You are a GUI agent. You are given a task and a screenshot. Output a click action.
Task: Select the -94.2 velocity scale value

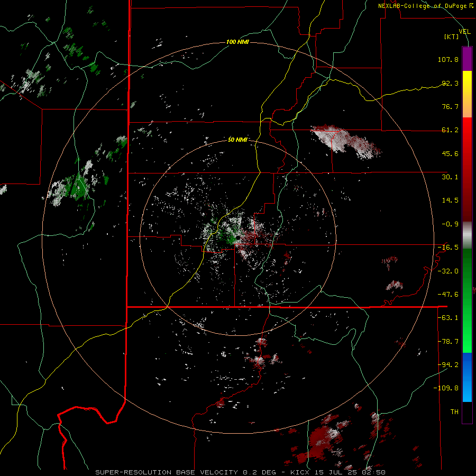click(448, 365)
